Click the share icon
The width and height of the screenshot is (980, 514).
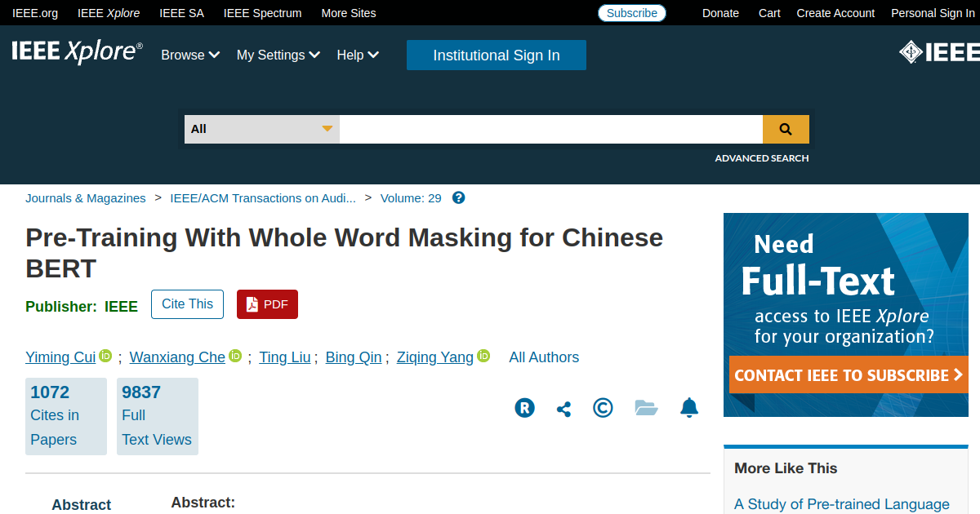563,409
